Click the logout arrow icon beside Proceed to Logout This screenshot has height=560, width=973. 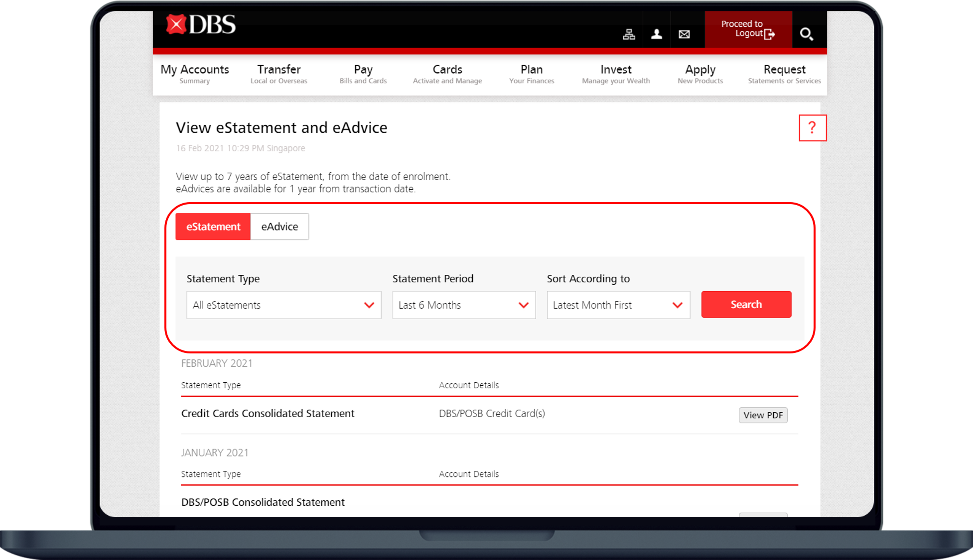tap(770, 34)
